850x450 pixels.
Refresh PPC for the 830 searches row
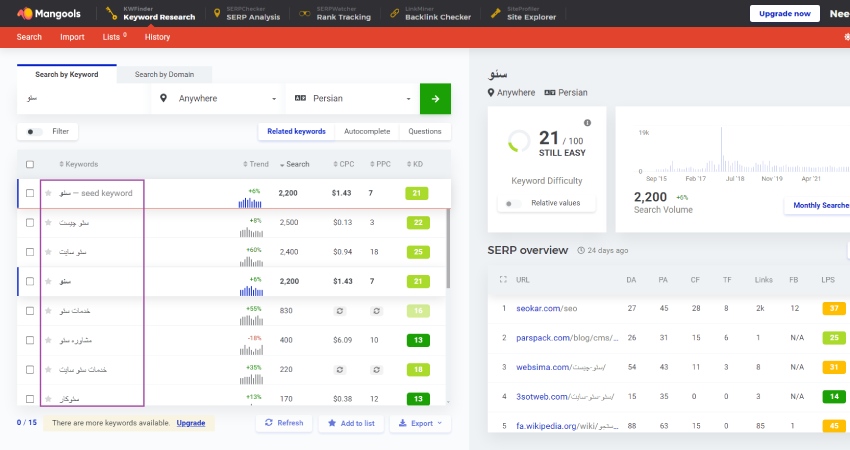pos(377,311)
